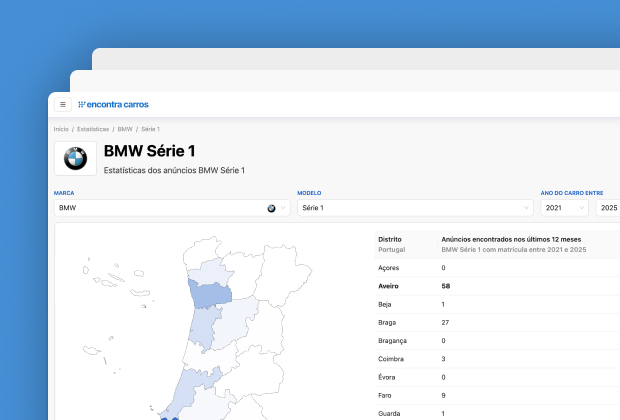Open the 2021 start year dropdown
Screen dimensions: 620x420
pyautogui.click(x=564, y=208)
